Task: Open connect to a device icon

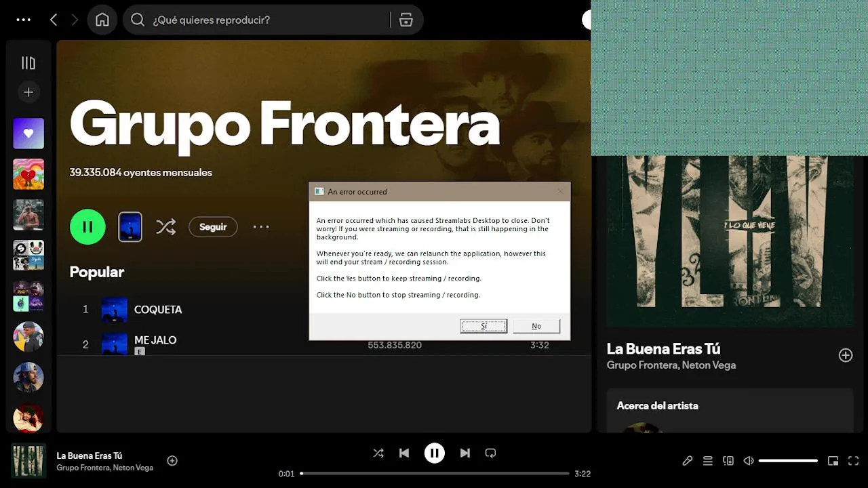Action: tap(728, 461)
